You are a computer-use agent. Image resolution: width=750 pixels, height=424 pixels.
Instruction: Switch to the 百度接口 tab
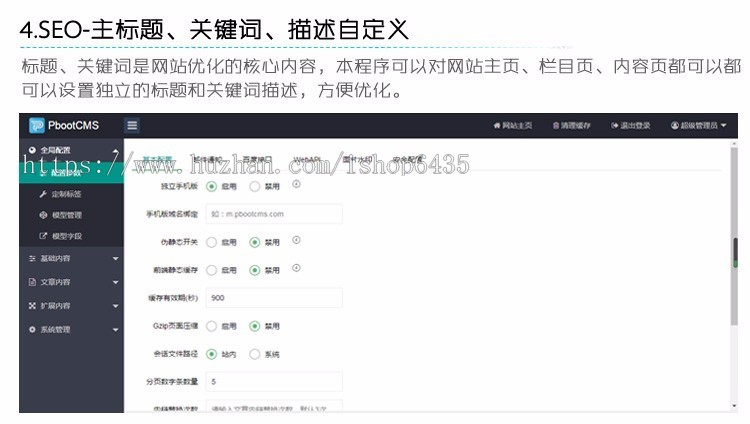coord(257,159)
